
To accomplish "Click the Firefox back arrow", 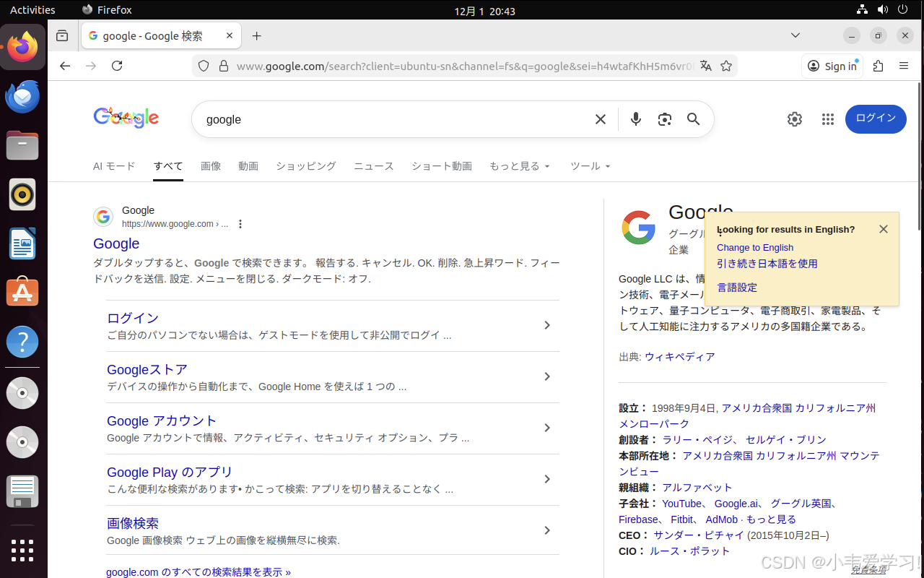I will coord(65,66).
